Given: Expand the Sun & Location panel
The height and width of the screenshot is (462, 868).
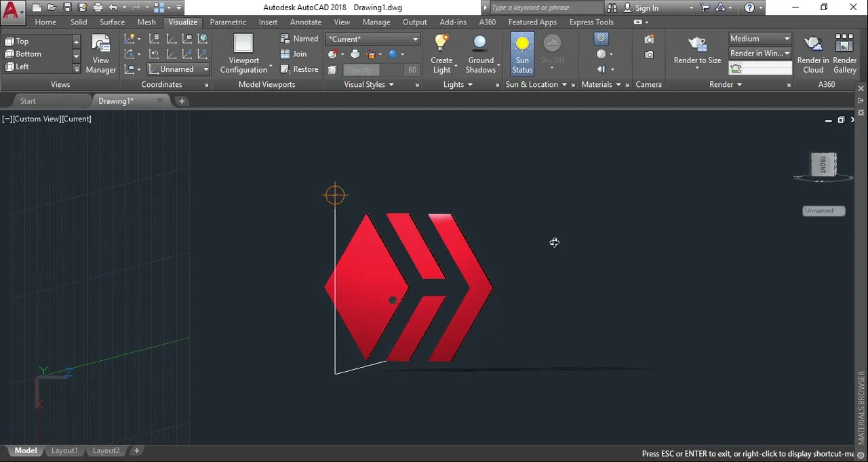Looking at the screenshot, I should (x=536, y=85).
